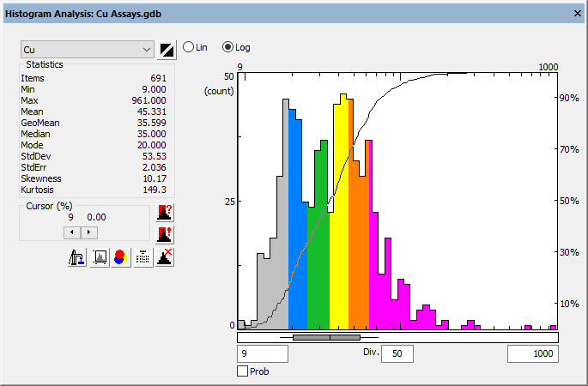Click the 70% label on right axis
The width and height of the screenshot is (588, 386).
click(569, 149)
